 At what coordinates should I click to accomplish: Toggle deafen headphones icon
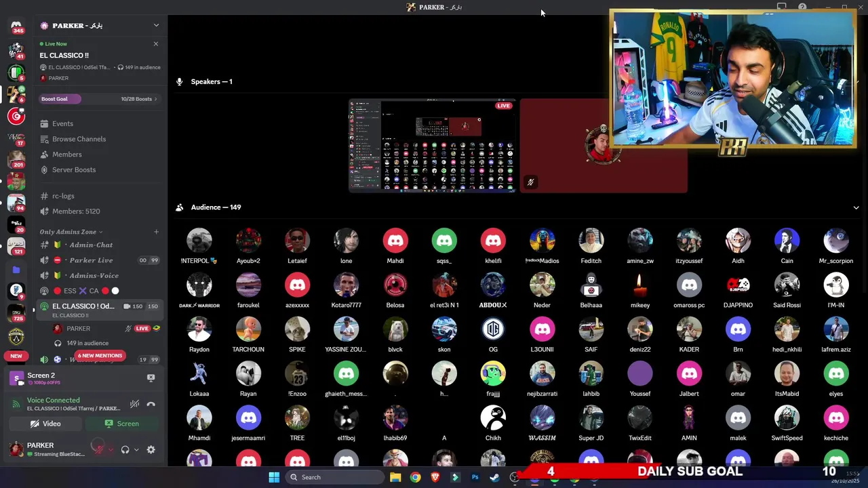(125, 449)
